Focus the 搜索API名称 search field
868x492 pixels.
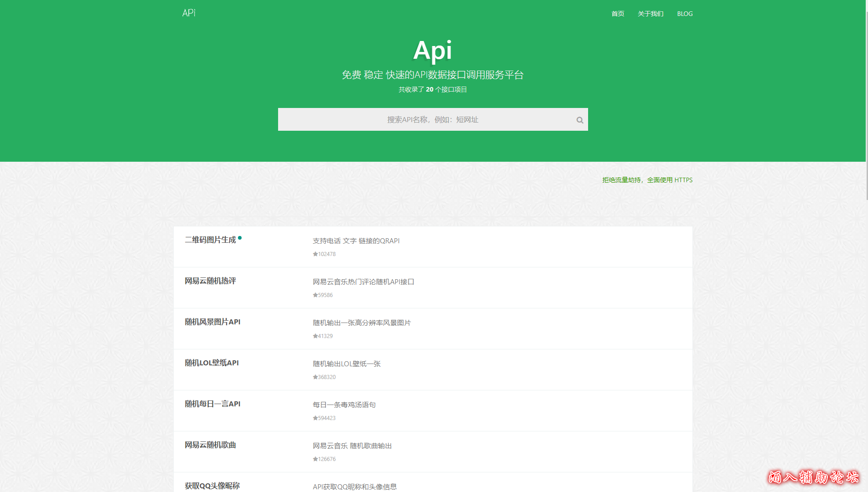pyautogui.click(x=424, y=119)
